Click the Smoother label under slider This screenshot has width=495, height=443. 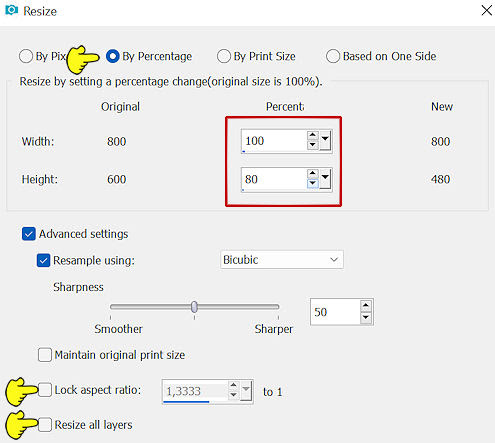118,329
